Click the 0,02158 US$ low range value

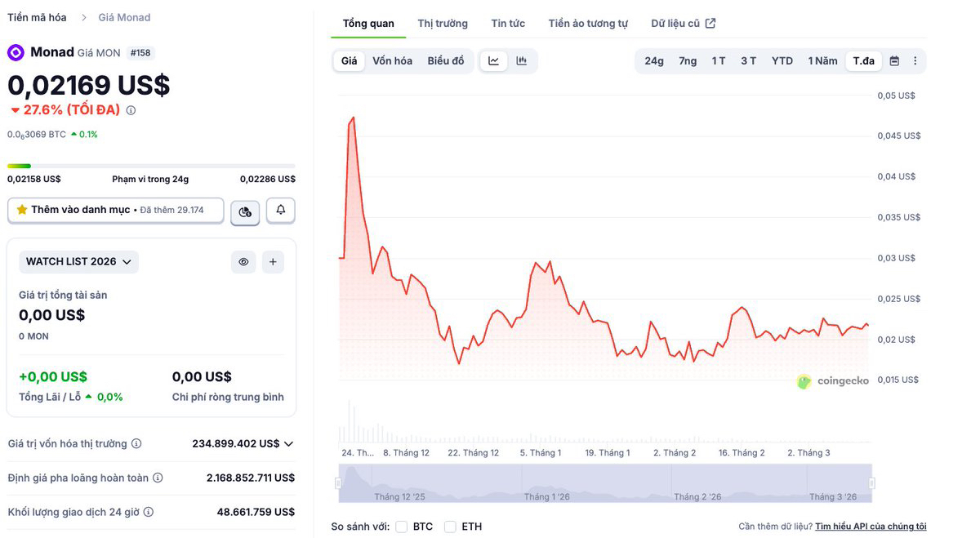point(34,179)
